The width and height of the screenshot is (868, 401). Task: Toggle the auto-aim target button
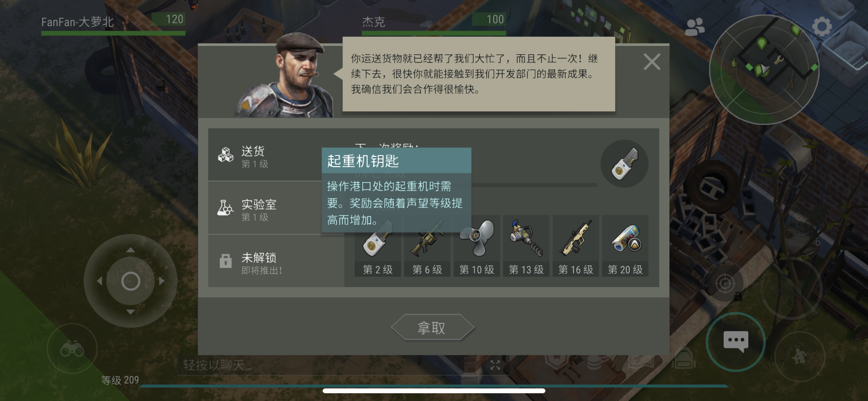tap(725, 283)
